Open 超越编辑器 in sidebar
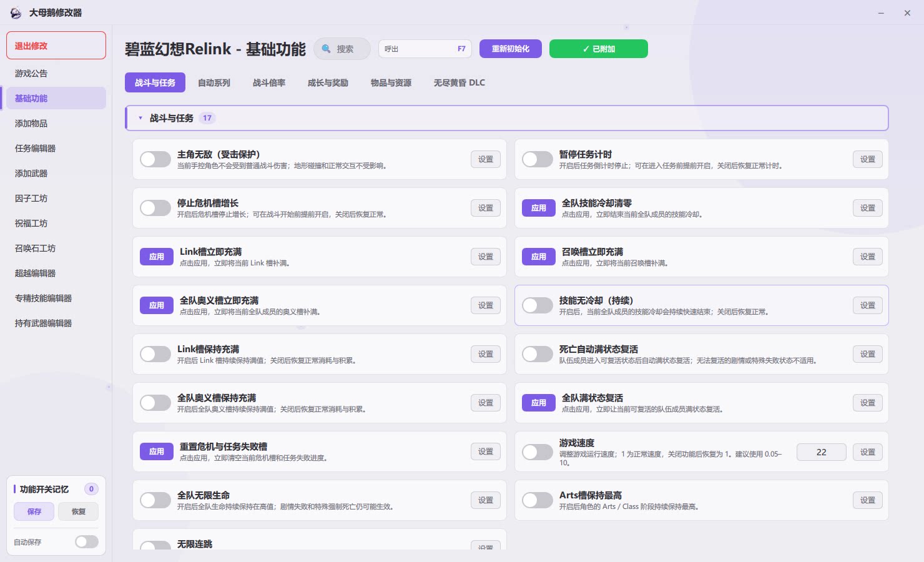 tap(56, 273)
